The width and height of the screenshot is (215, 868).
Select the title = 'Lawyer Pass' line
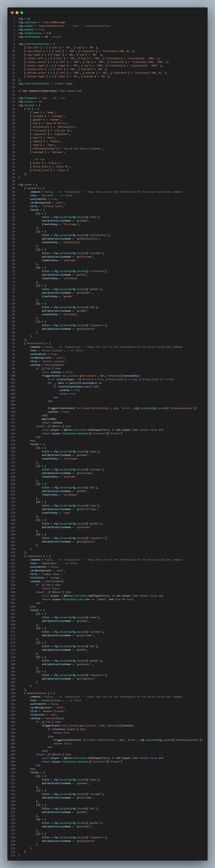pyautogui.click(x=46, y=574)
